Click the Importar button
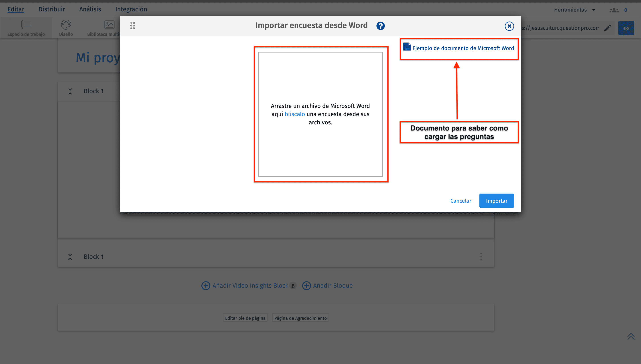This screenshot has width=641, height=364. pyautogui.click(x=497, y=200)
